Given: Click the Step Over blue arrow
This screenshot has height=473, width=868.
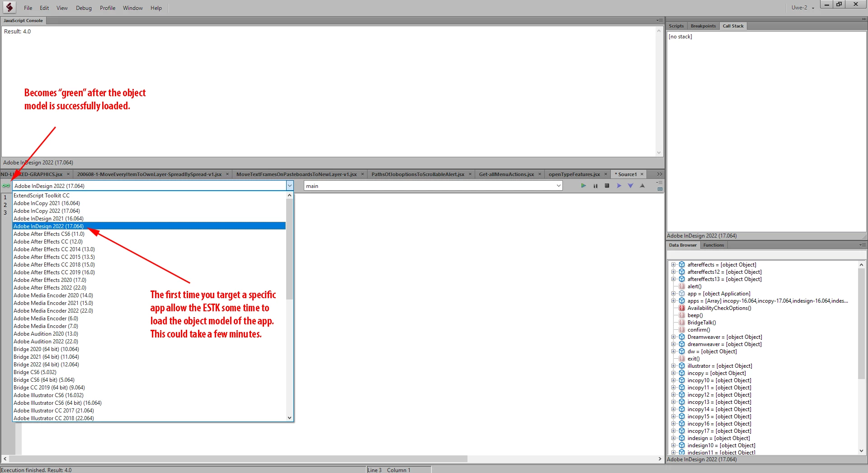Looking at the screenshot, I should pos(619,186).
